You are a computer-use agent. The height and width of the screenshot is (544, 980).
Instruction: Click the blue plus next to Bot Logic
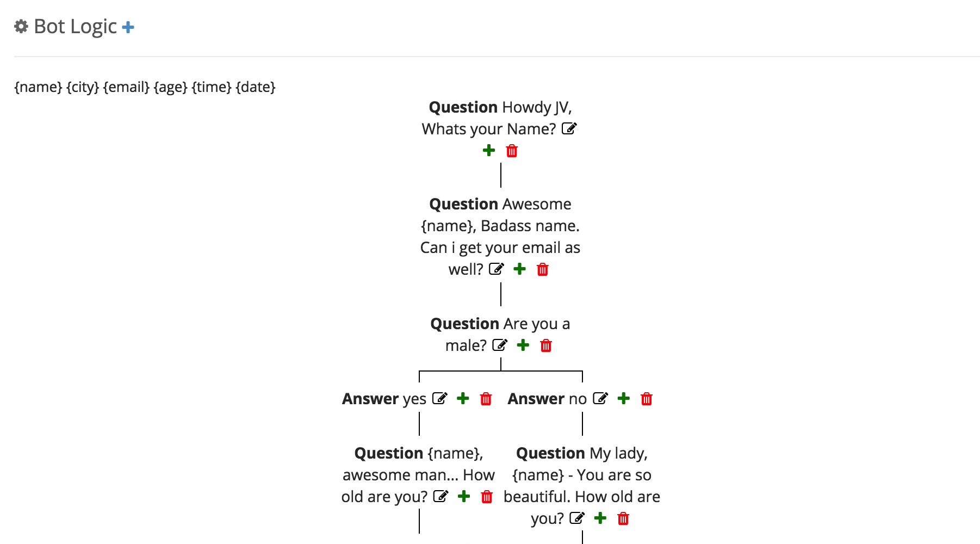point(128,27)
